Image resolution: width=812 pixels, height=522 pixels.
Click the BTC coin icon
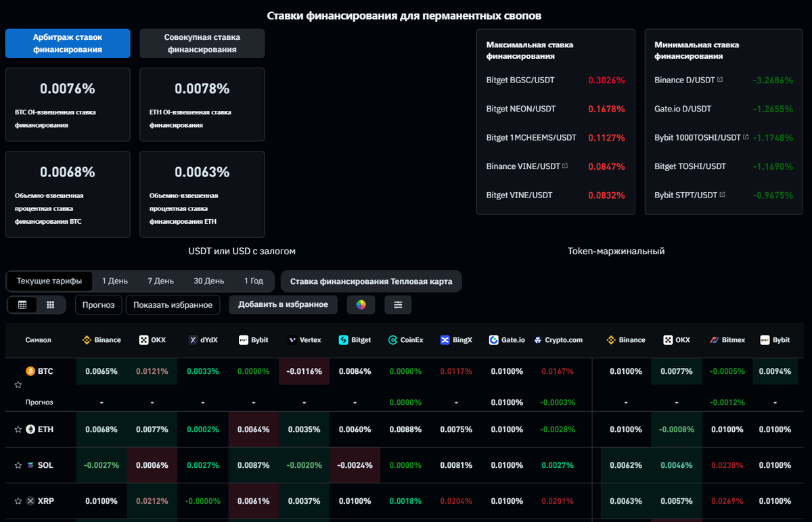30,371
